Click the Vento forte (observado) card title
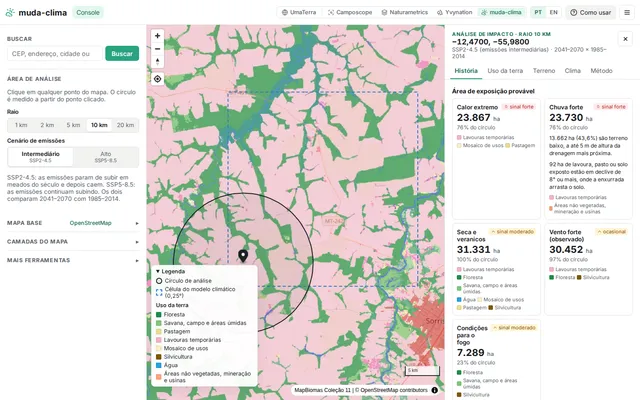This screenshot has height=400, width=640. pyautogui.click(x=567, y=236)
